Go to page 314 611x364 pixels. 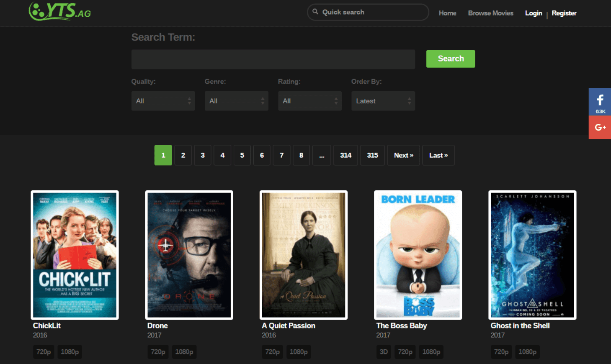[345, 155]
